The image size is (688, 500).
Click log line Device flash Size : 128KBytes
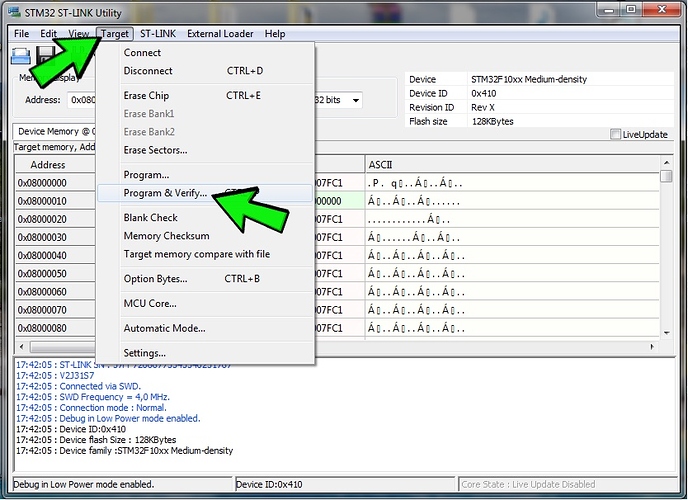(96, 440)
